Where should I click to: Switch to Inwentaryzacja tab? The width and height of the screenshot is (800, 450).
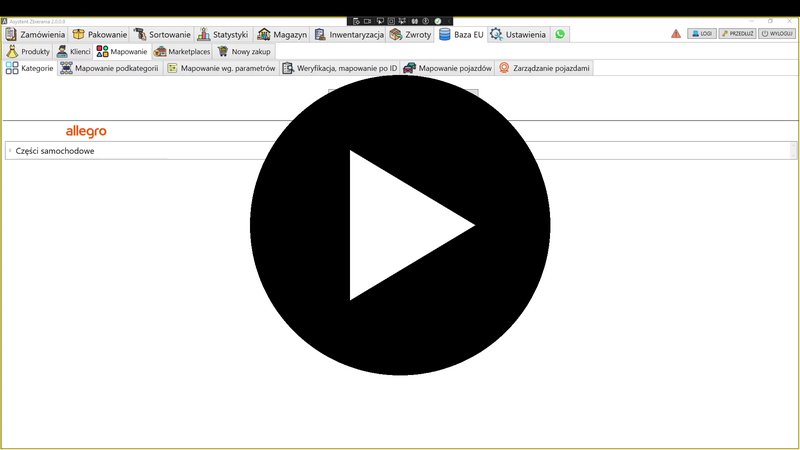pos(349,34)
